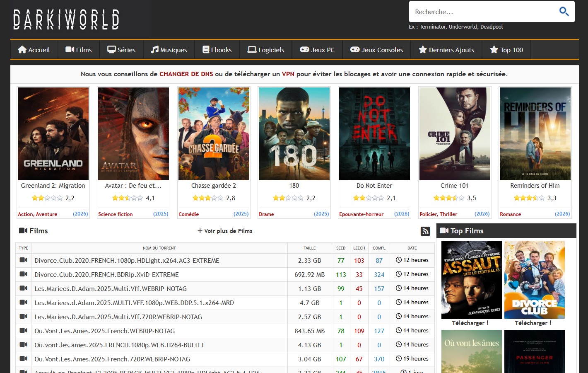The width and height of the screenshot is (588, 373).
Task: Open the Do Not Enter poster
Action: pyautogui.click(x=374, y=134)
